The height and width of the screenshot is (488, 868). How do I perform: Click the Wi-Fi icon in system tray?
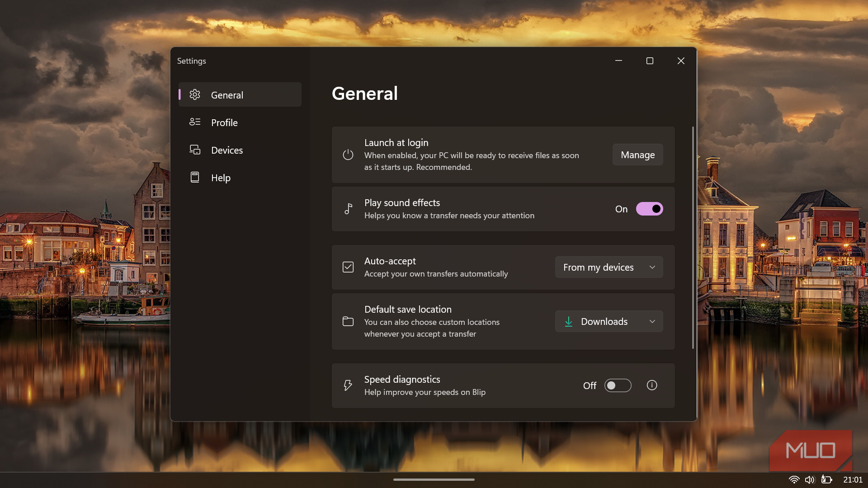click(794, 479)
